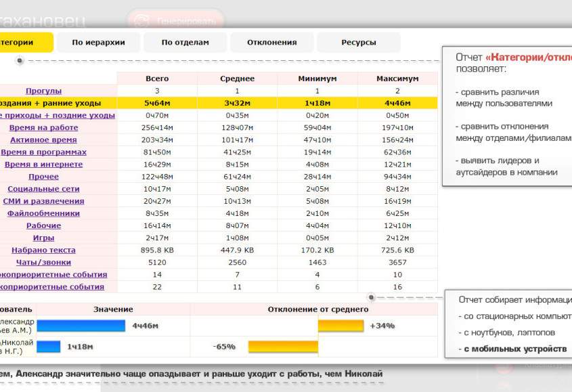Viewport: 572px width, 392px height.
Task: Select the 2ч17м games total cell
Action: pyautogui.click(x=157, y=238)
